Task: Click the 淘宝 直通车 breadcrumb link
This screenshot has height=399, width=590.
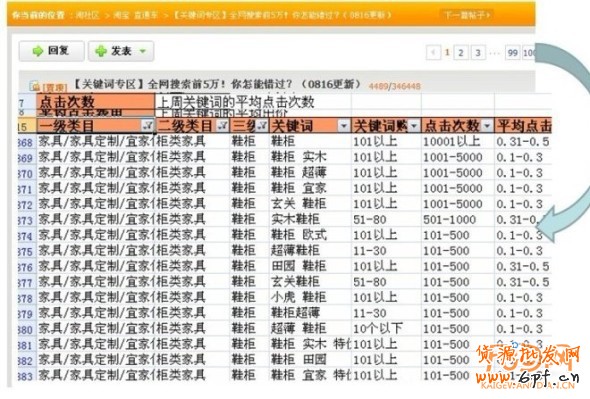Action: click(136, 15)
